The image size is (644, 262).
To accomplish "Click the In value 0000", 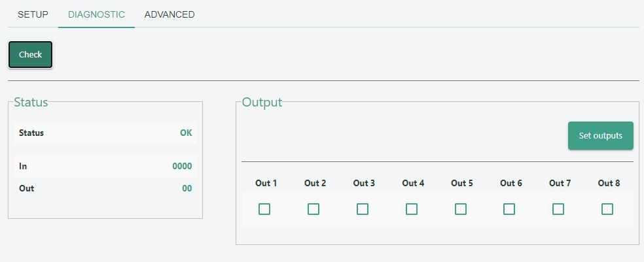I will (182, 166).
